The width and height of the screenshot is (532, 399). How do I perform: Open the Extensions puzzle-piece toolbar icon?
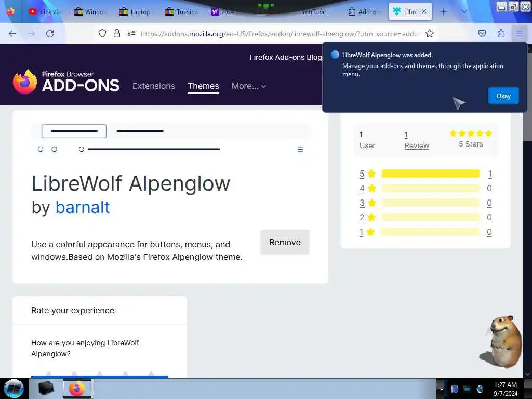pos(501,33)
